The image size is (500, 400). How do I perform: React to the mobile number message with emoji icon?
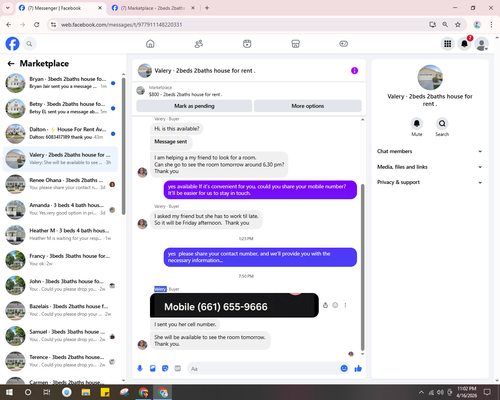335,305
